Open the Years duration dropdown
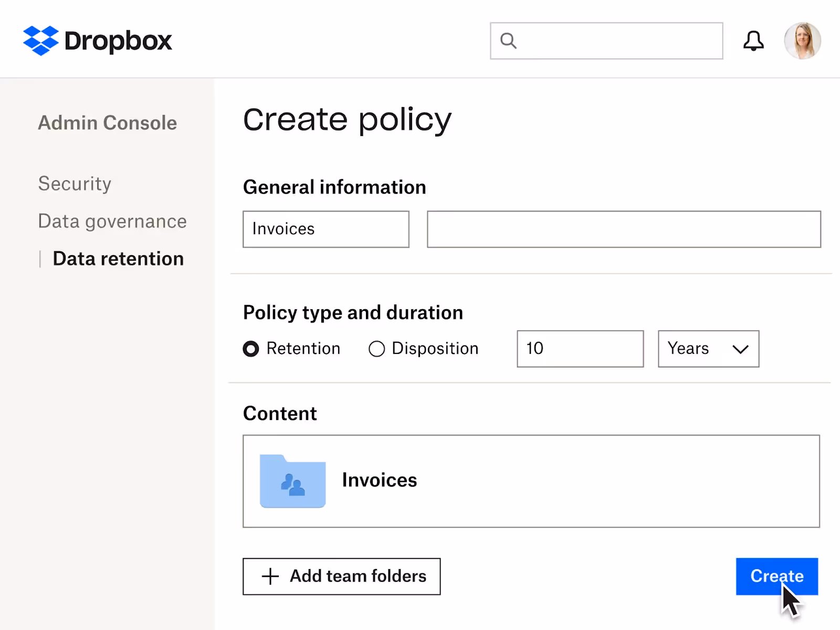 pos(708,349)
